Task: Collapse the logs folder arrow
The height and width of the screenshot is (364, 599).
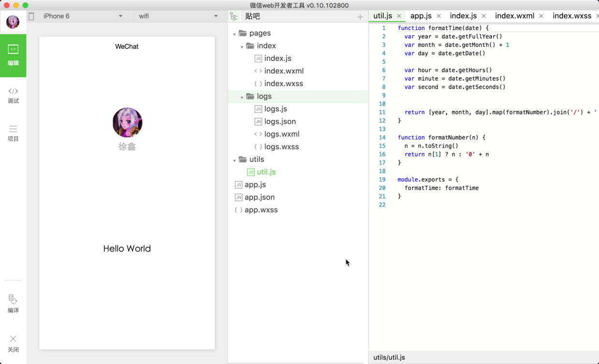Action: (x=242, y=97)
